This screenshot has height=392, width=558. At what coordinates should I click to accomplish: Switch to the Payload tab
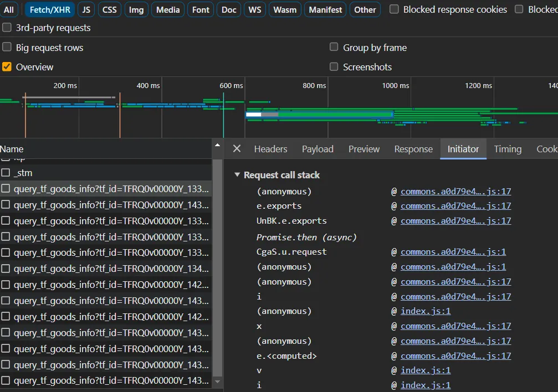(318, 149)
